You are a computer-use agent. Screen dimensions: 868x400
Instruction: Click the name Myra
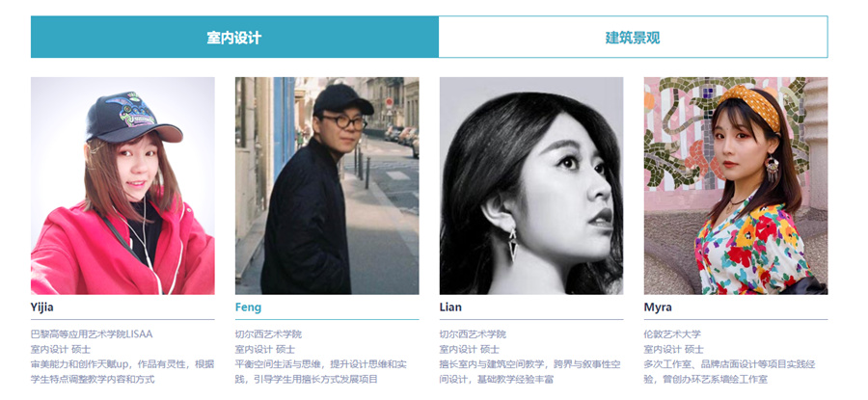point(658,307)
